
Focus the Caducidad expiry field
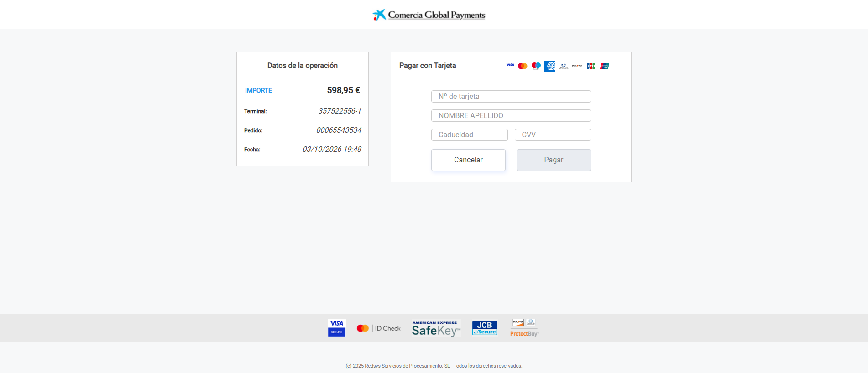(470, 135)
